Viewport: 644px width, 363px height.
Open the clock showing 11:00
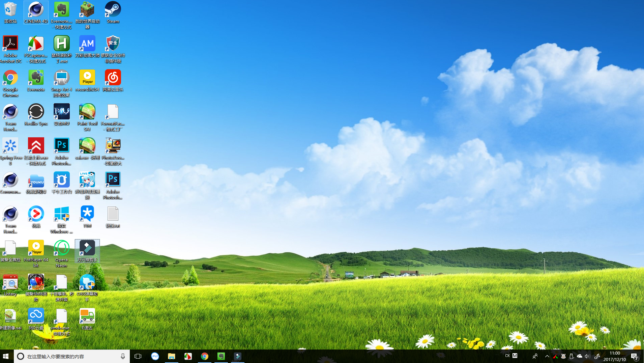click(615, 356)
